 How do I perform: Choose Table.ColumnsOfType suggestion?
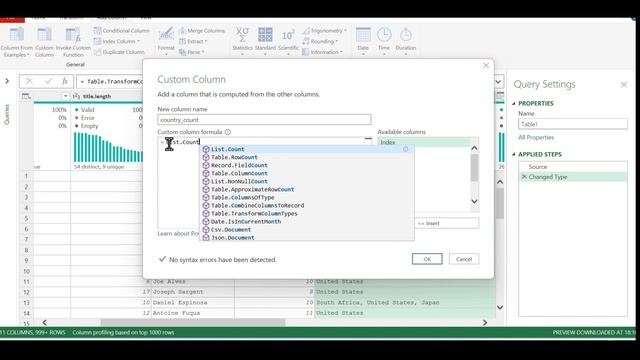[307, 197]
